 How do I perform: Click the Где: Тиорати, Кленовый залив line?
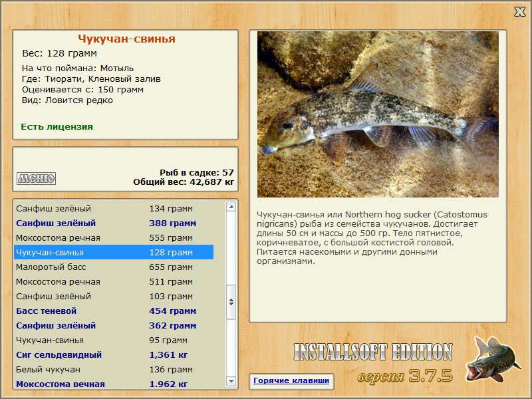[91, 79]
